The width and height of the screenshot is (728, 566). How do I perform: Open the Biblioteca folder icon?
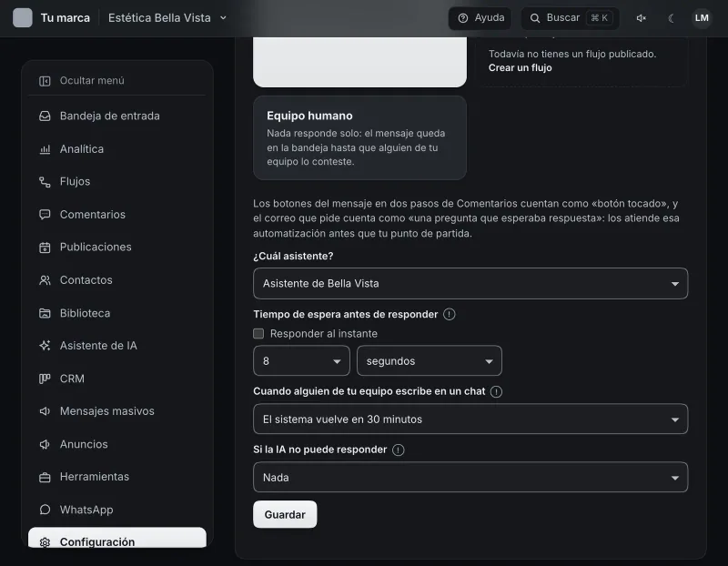(45, 313)
